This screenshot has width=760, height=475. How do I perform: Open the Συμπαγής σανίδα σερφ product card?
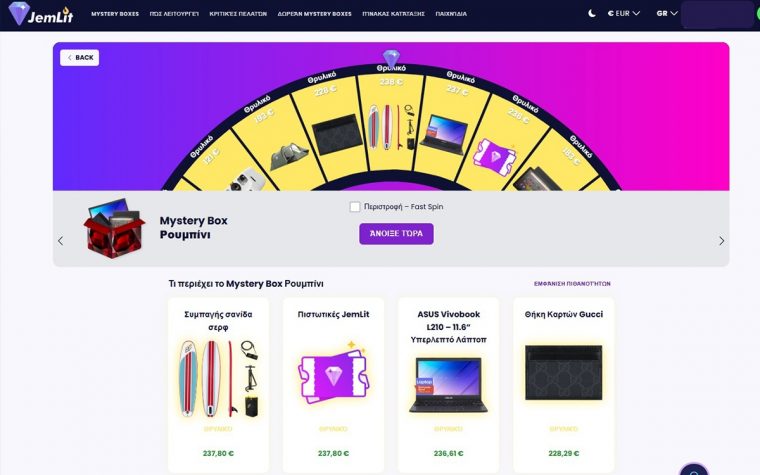point(218,385)
